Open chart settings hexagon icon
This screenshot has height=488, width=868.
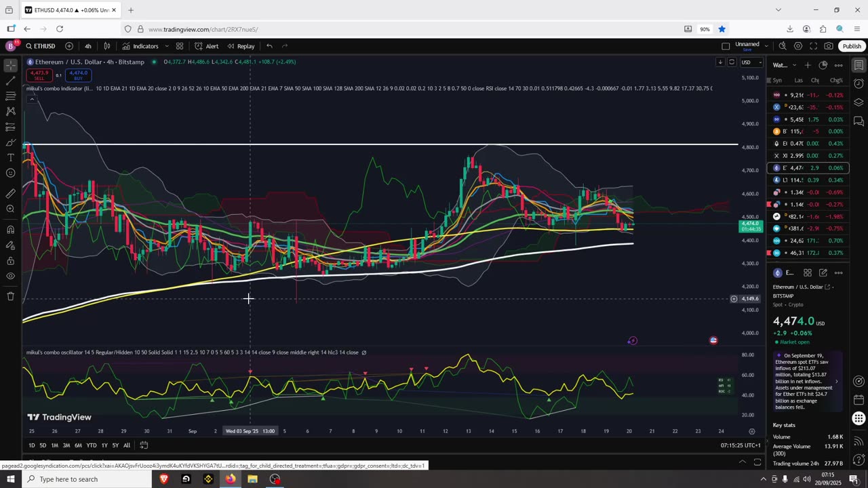pyautogui.click(x=798, y=46)
